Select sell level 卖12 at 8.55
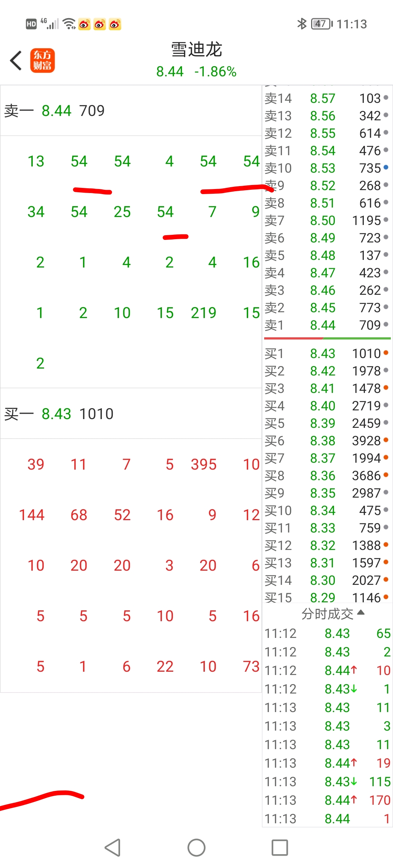Screen dimensions: 393x868 pos(327,133)
